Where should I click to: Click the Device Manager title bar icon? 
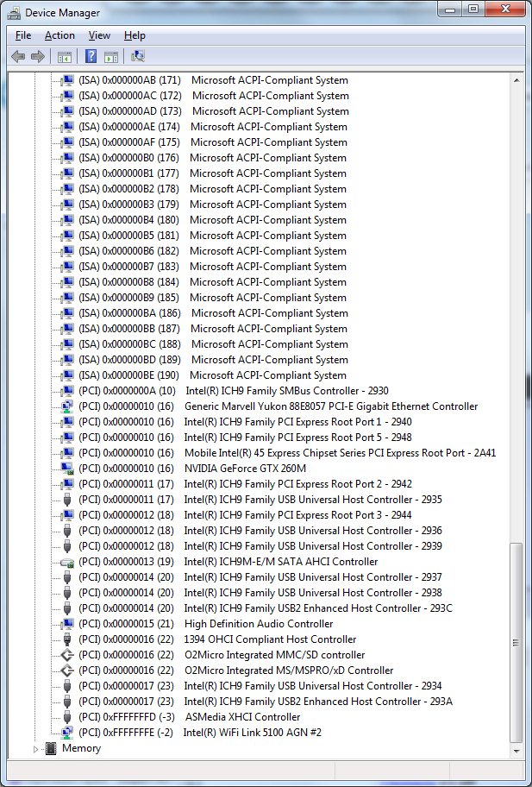[14, 13]
